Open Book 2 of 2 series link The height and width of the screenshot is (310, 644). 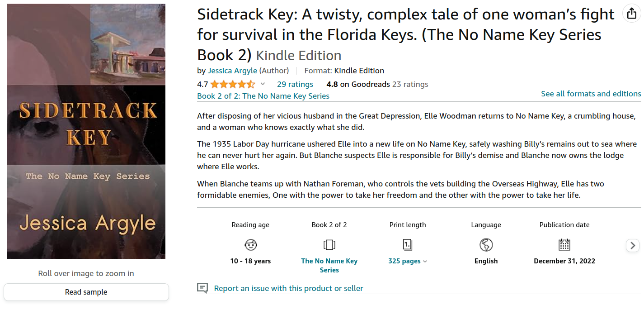(263, 96)
